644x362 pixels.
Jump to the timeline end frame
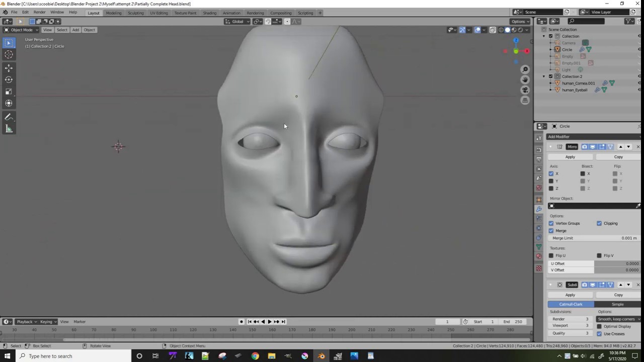click(x=283, y=322)
